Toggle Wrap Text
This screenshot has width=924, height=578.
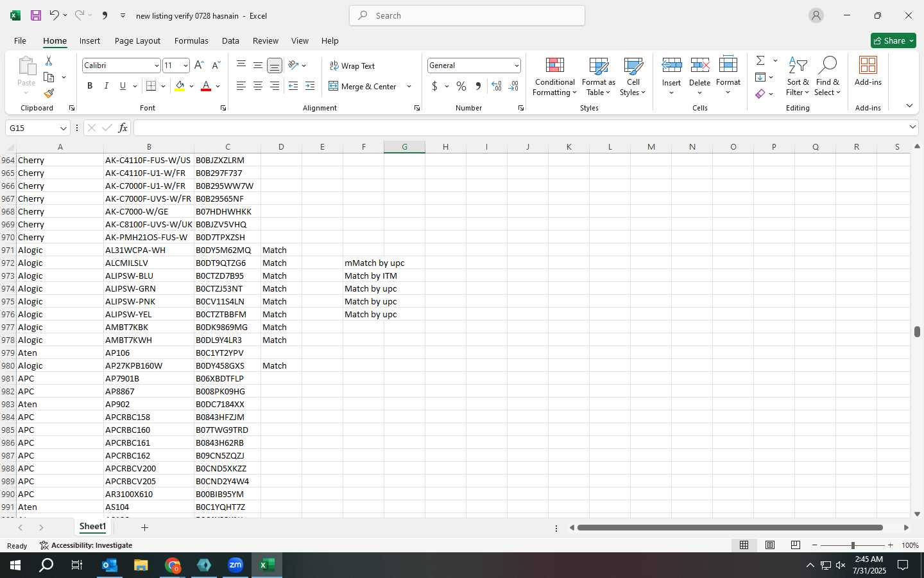pos(352,66)
